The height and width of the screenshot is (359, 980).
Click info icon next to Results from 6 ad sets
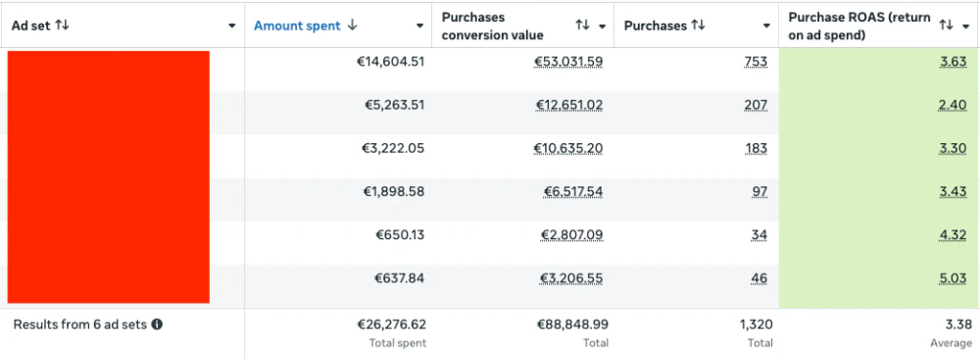(157, 324)
